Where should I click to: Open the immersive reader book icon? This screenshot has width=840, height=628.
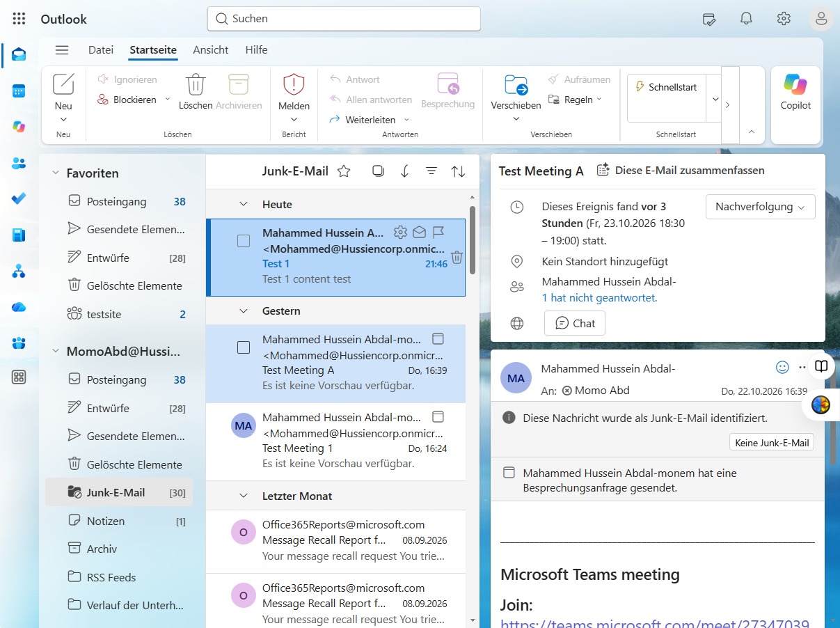click(x=821, y=366)
